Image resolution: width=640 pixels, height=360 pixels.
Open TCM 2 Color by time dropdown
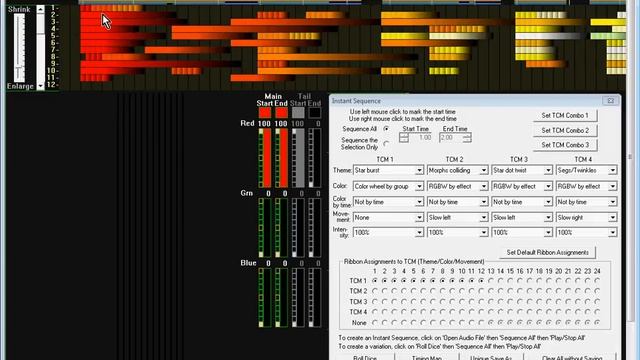(x=457, y=202)
